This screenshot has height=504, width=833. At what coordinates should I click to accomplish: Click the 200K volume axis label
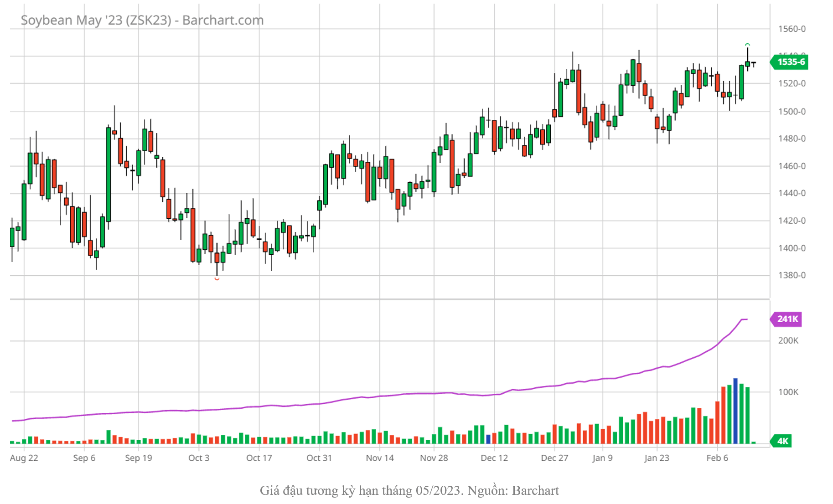788,340
